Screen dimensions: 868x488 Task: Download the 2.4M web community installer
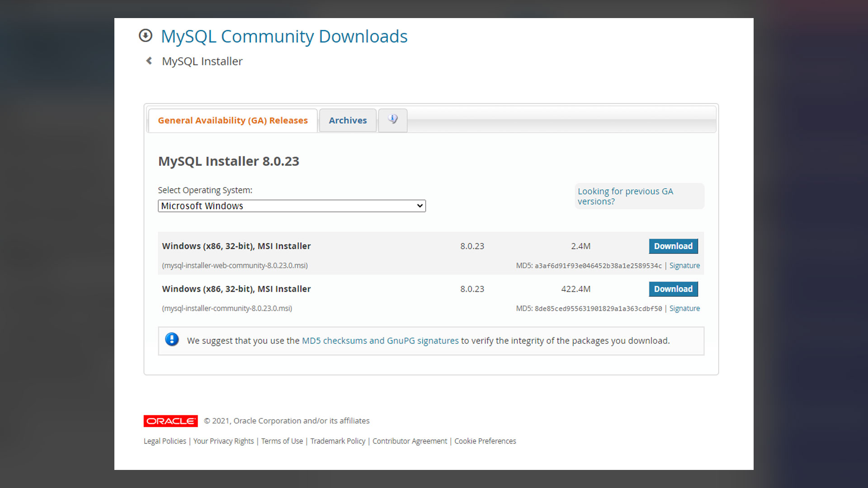pyautogui.click(x=673, y=246)
